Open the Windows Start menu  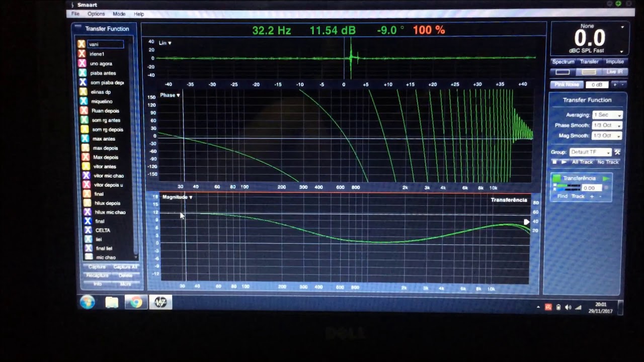(x=88, y=302)
